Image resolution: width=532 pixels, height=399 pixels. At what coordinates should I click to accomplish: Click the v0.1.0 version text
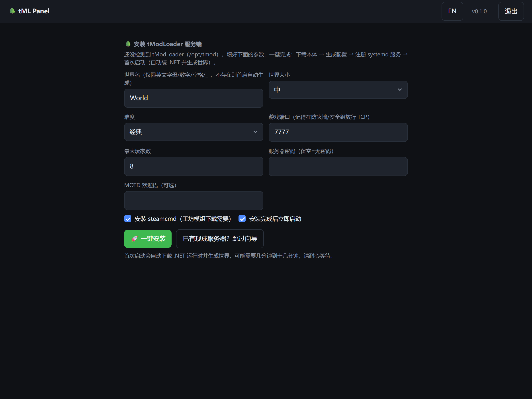tap(479, 11)
